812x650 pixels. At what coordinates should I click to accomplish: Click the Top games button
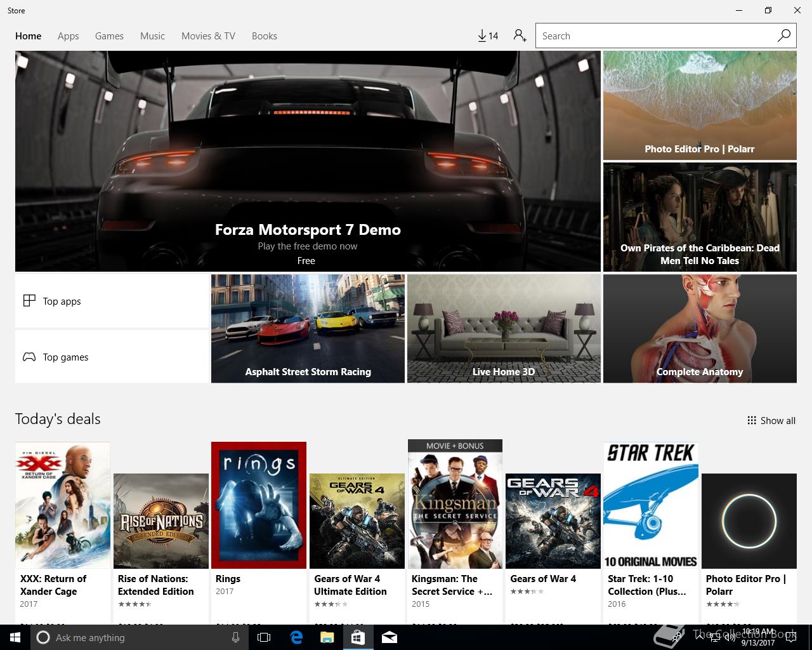point(112,357)
